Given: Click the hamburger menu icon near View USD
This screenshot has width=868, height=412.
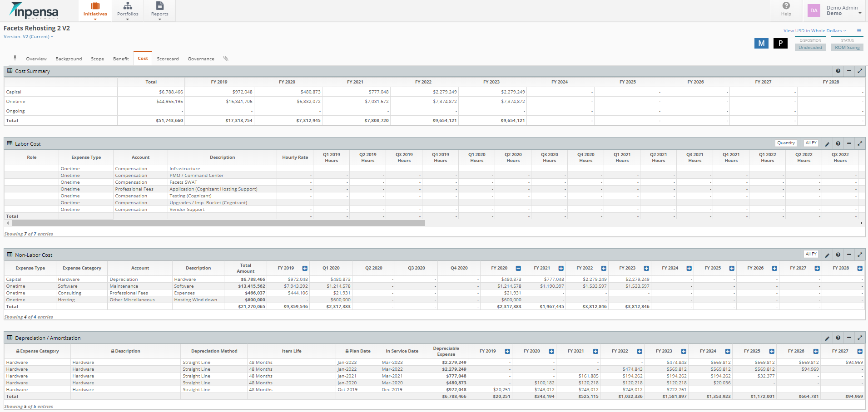Looking at the screenshot, I should [x=859, y=31].
